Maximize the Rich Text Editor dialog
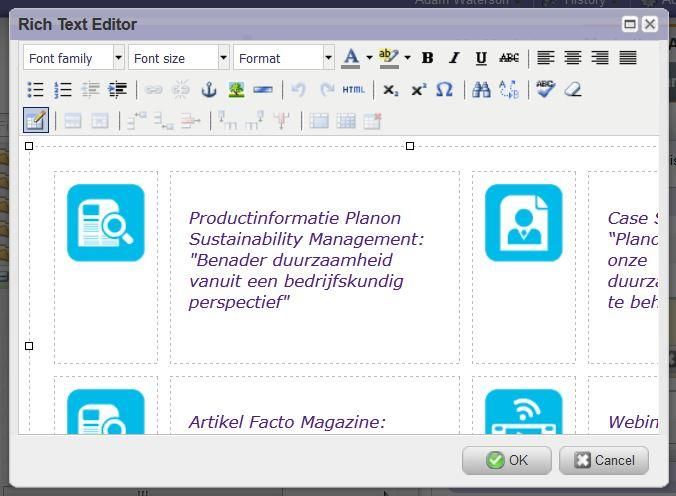Screen dimensions: 676x496 click(630, 24)
